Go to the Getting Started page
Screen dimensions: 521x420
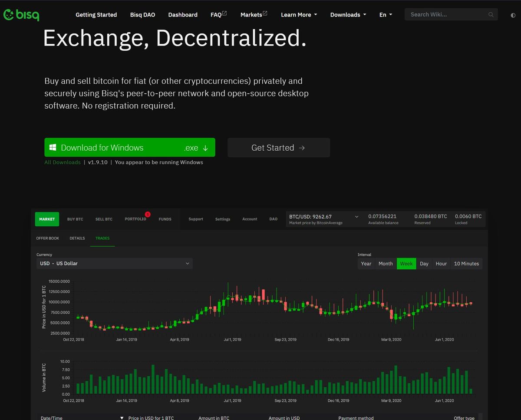[x=96, y=15]
